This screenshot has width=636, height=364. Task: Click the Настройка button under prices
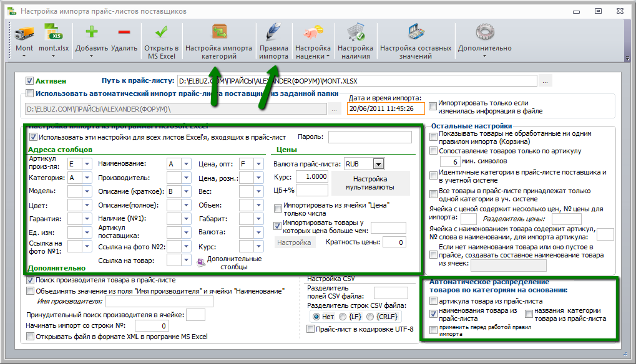[294, 242]
